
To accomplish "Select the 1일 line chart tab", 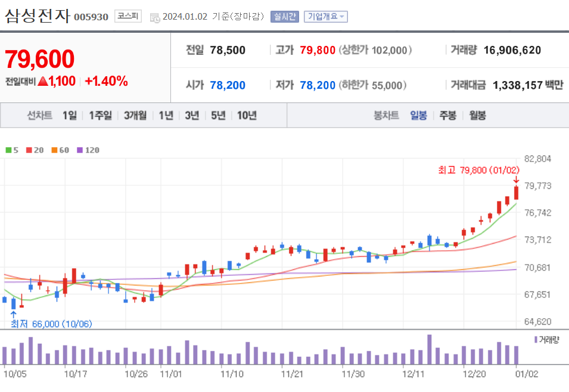I will pyautogui.click(x=70, y=116).
